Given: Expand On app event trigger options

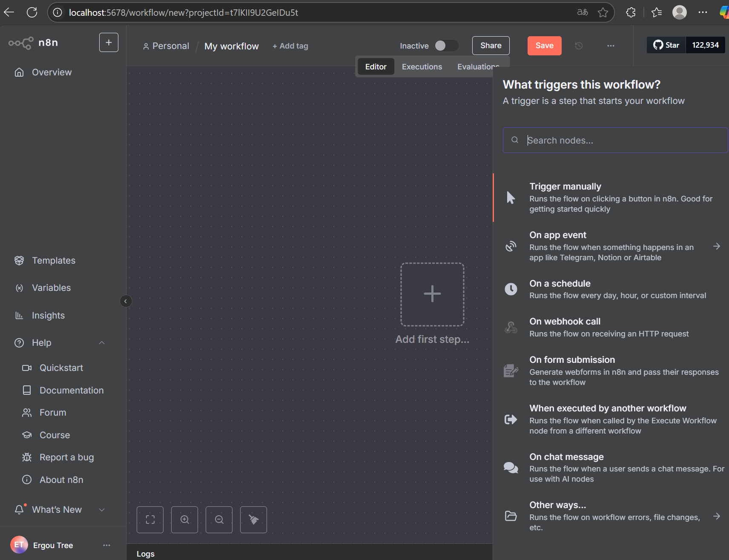Looking at the screenshot, I should point(717,246).
